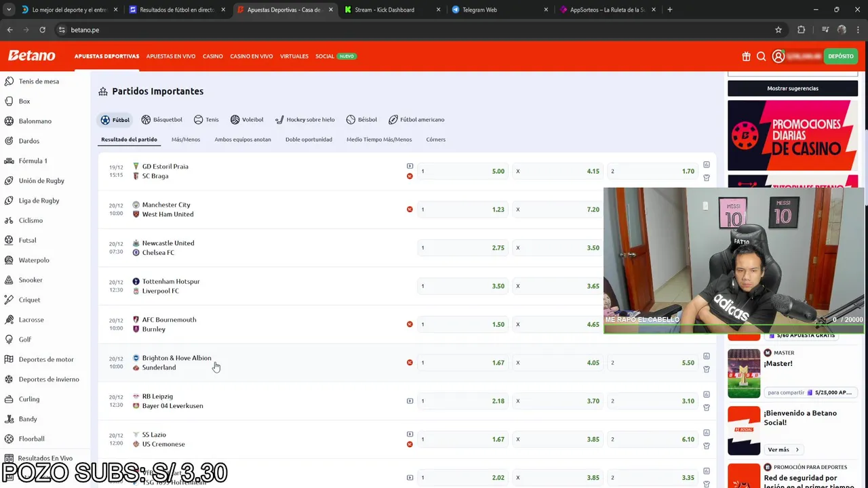Open Apuestas en Vivo in top menu

(171, 56)
